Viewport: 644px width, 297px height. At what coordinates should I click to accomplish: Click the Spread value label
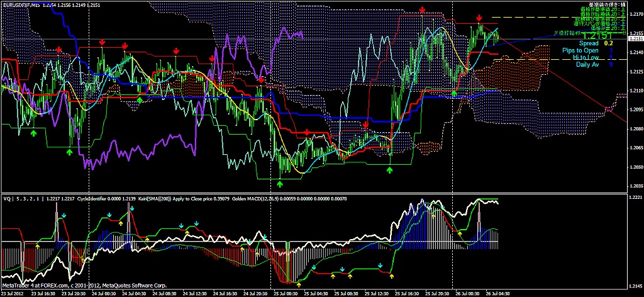pyautogui.click(x=589, y=43)
